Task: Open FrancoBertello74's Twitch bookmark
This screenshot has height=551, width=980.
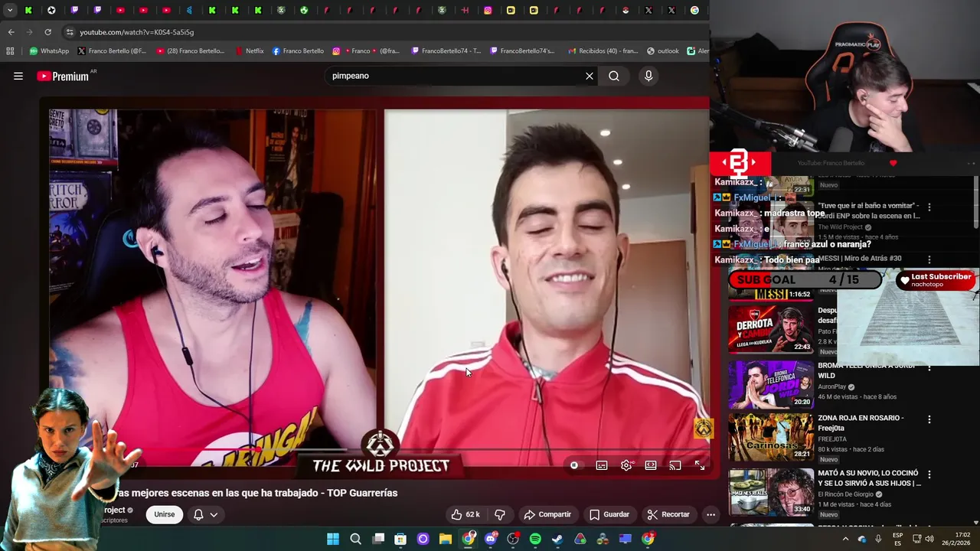Action: [x=521, y=51]
